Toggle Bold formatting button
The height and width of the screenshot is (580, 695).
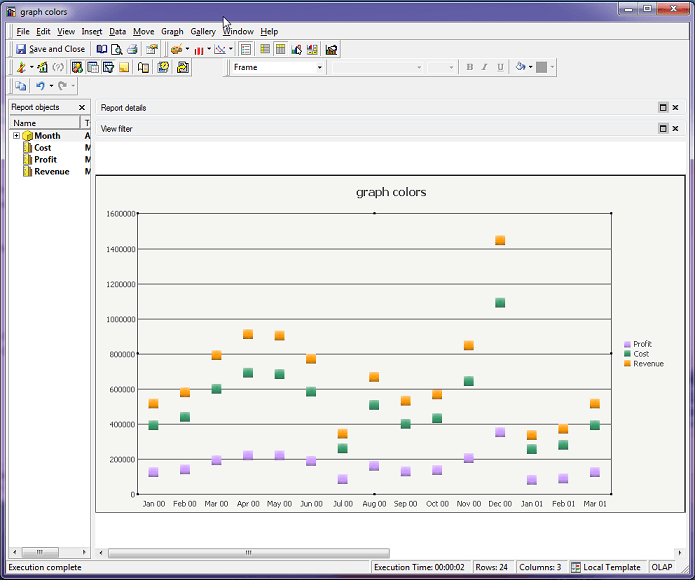coord(469,68)
